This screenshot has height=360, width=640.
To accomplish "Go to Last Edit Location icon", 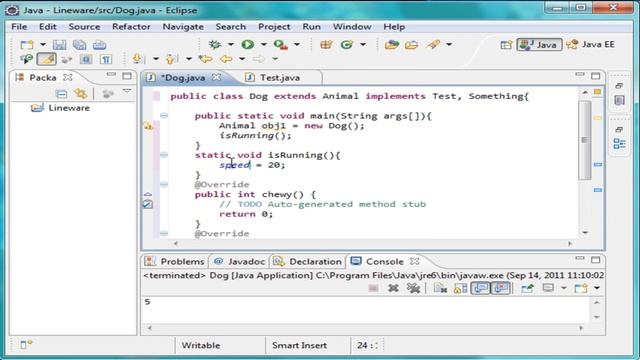I will click(x=205, y=59).
